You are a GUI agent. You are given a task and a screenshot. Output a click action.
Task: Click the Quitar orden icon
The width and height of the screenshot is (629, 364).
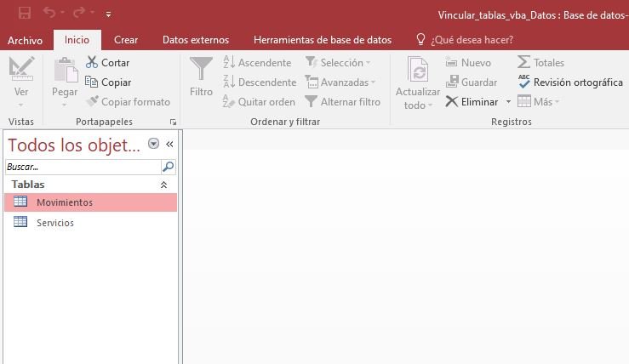tap(229, 101)
